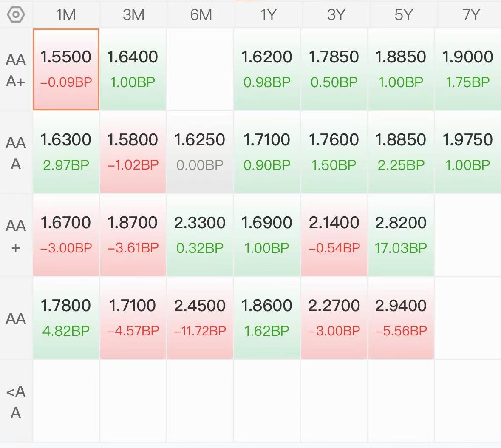Viewport: 501px width, 448px height.
Task: Open AAA 7Y cell showing 1.9750
Action: 468,152
